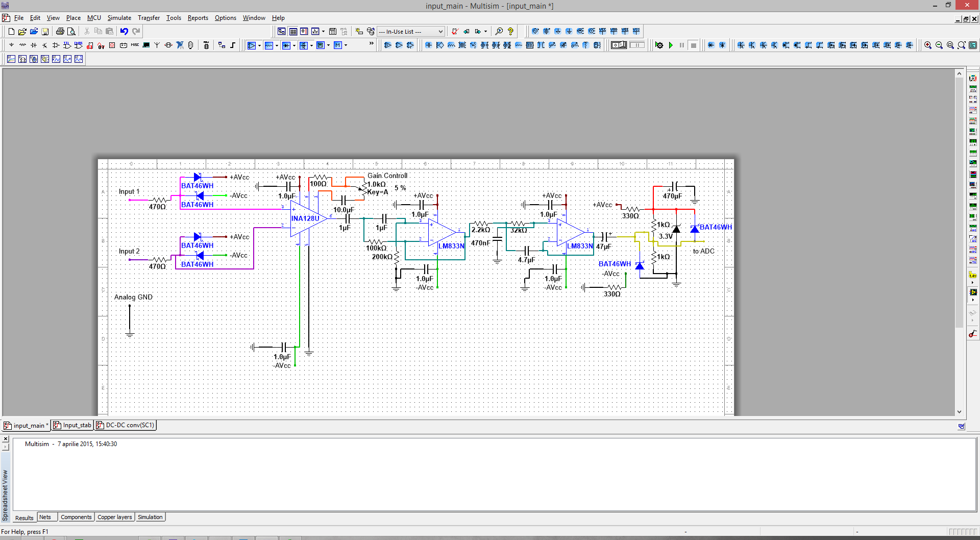Click the Find magnifier icon

click(x=499, y=32)
